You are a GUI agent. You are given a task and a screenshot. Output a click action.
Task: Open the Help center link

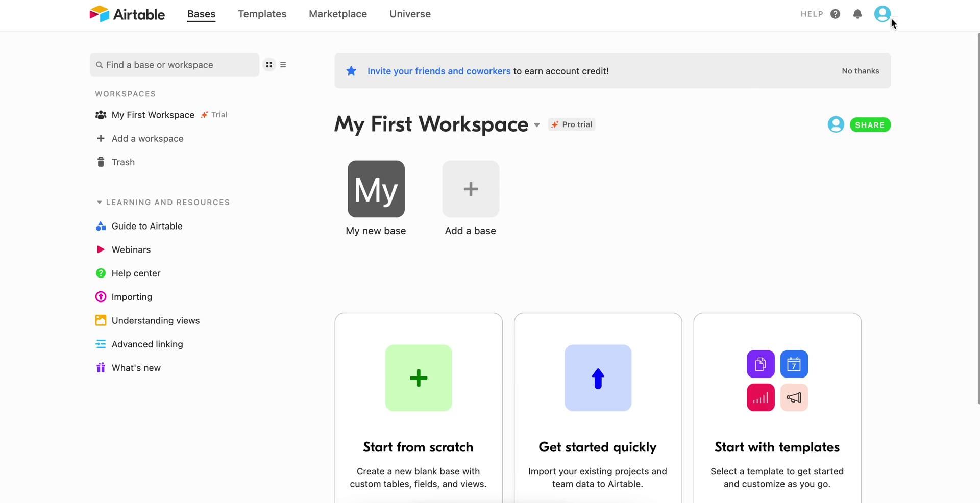(x=136, y=273)
